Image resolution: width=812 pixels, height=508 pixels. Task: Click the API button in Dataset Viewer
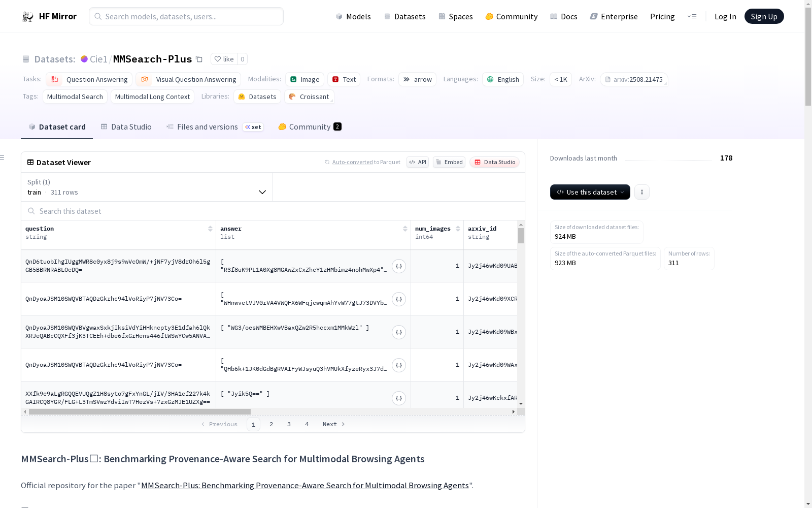[418, 162]
